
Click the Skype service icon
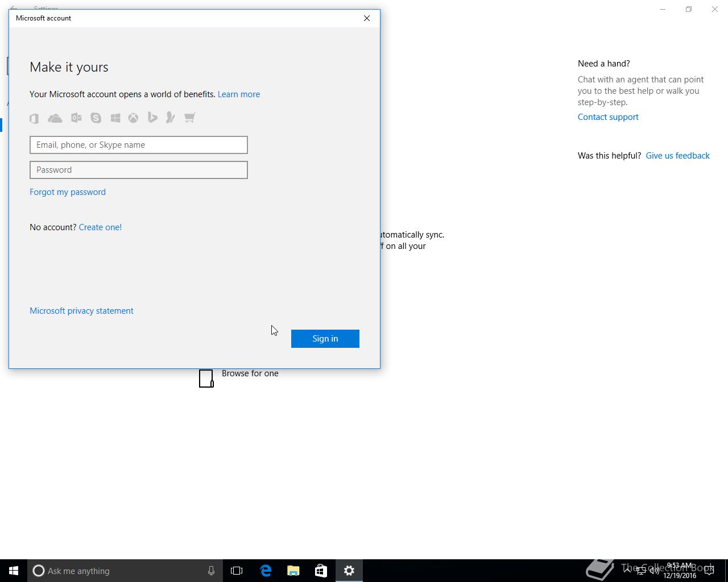click(x=96, y=118)
